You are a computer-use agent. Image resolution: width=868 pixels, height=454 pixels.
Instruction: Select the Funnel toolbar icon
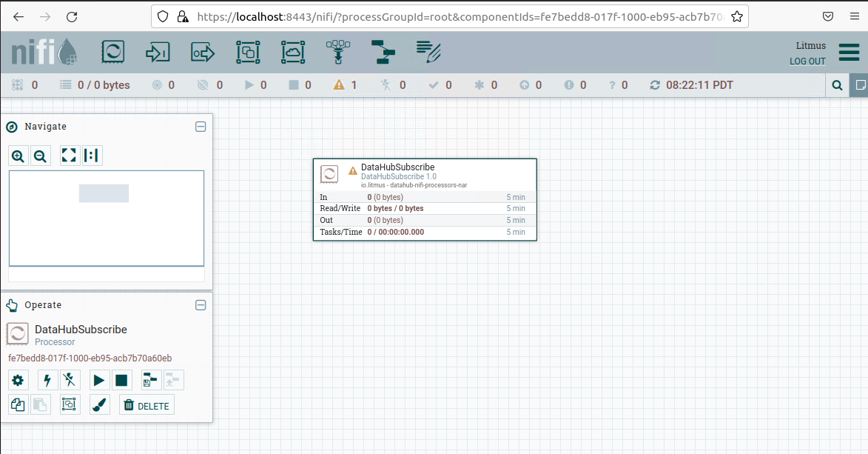point(338,52)
